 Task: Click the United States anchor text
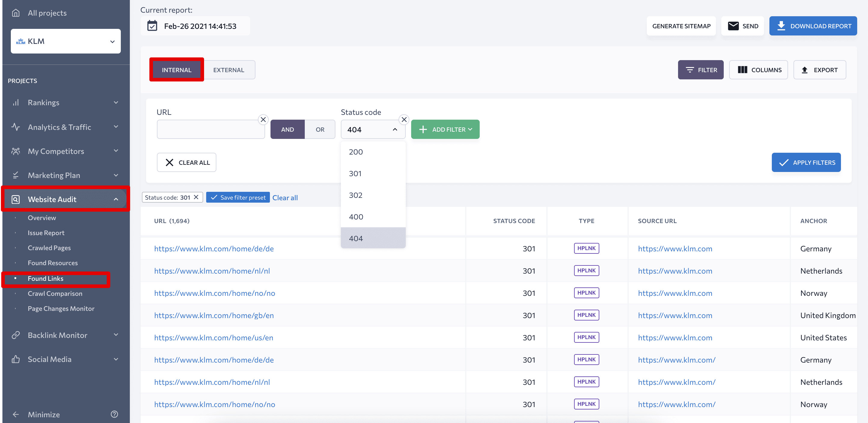point(823,337)
